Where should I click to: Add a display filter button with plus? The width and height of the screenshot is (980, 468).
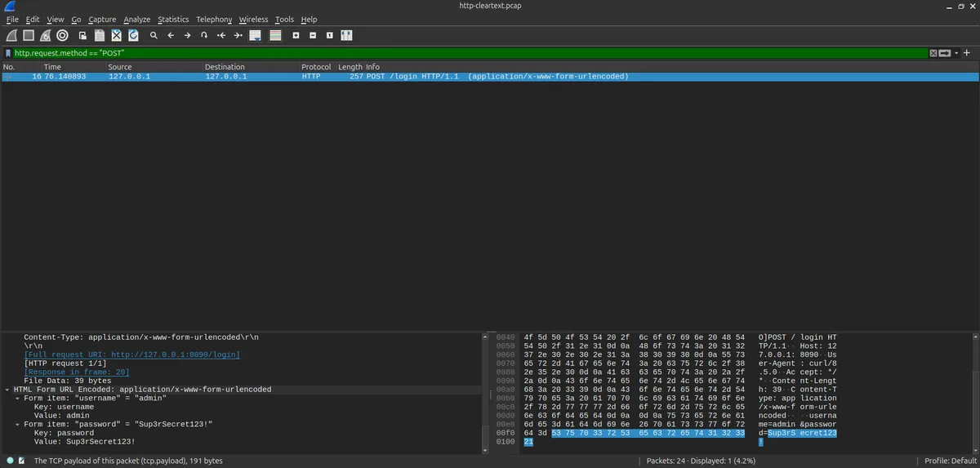[967, 53]
